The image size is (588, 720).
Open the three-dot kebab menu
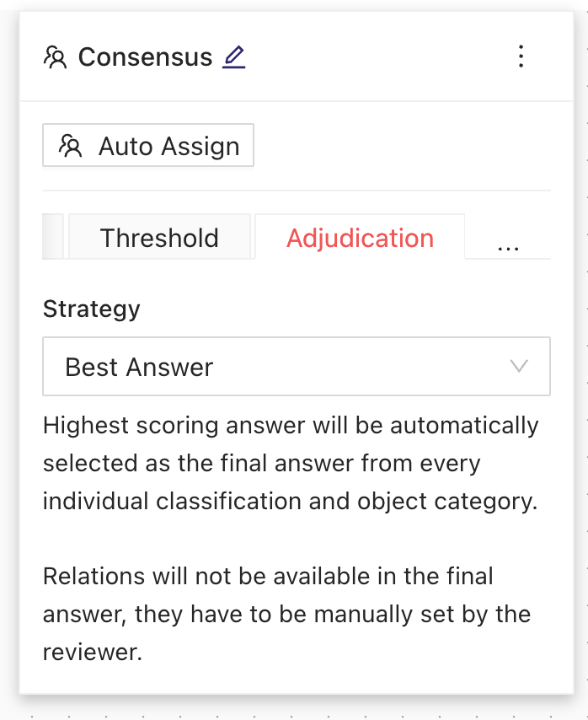(521, 56)
